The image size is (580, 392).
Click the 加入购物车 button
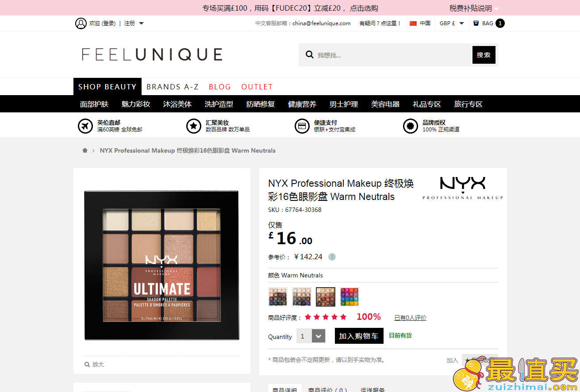[359, 336]
